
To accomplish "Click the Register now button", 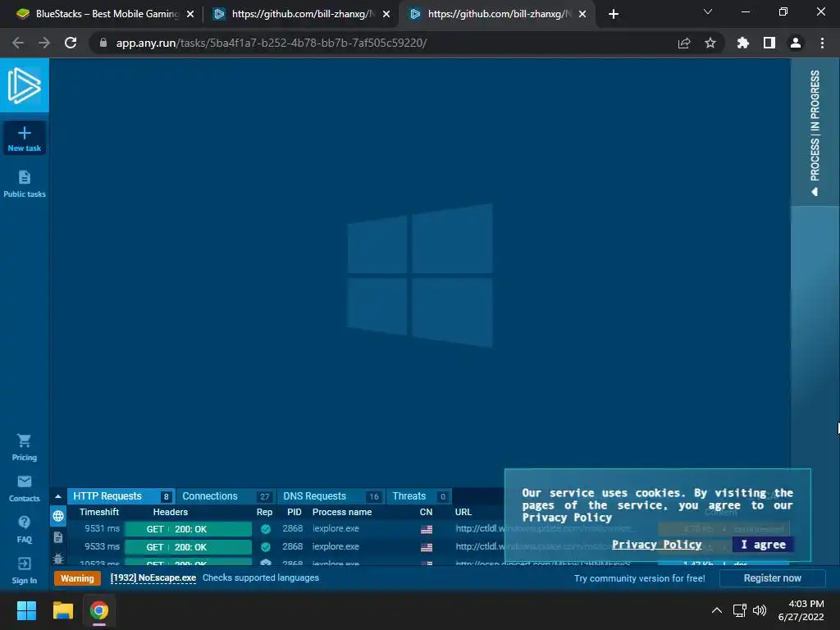I will click(x=772, y=578).
